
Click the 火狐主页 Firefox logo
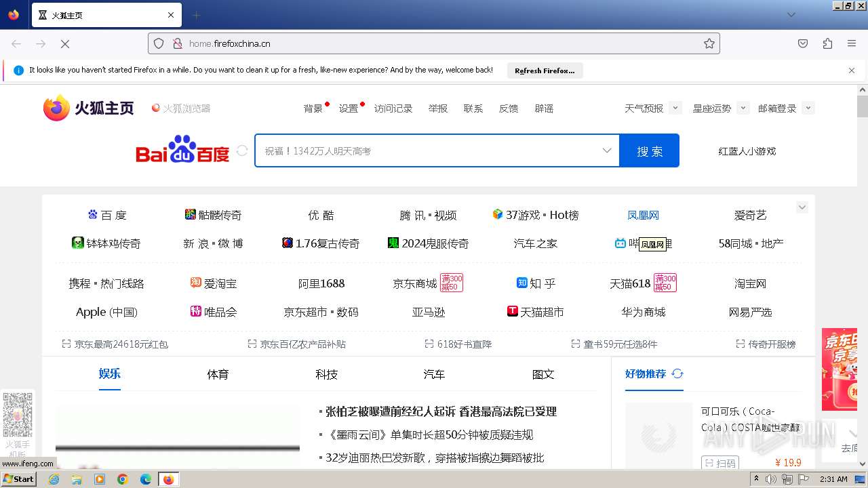click(x=88, y=108)
